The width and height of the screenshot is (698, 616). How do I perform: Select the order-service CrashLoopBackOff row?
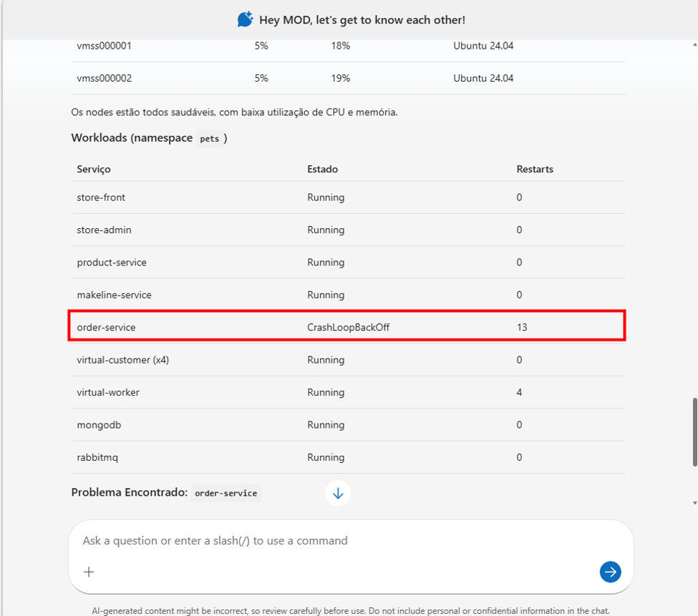(x=347, y=326)
